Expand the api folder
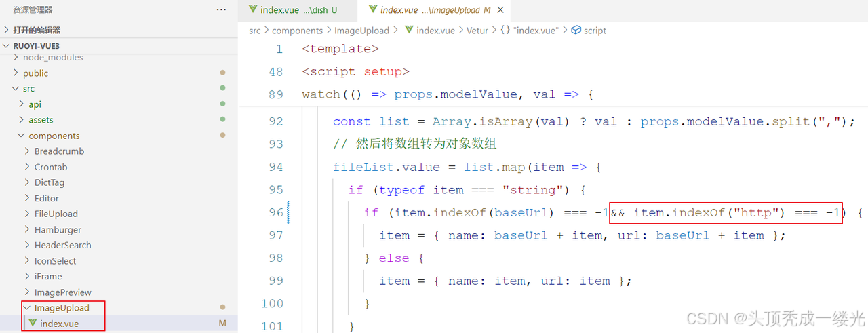The height and width of the screenshot is (333, 868). tap(35, 104)
